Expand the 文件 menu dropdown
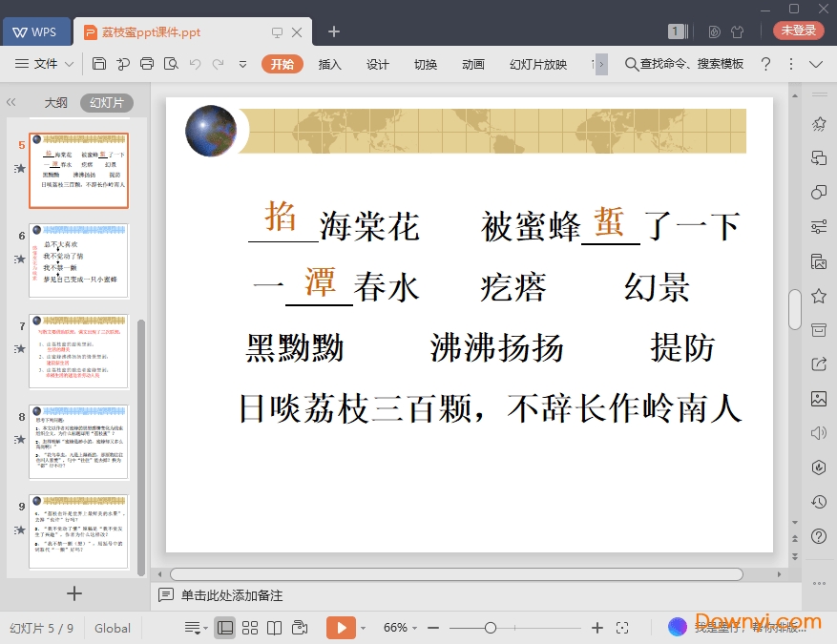 coord(45,64)
